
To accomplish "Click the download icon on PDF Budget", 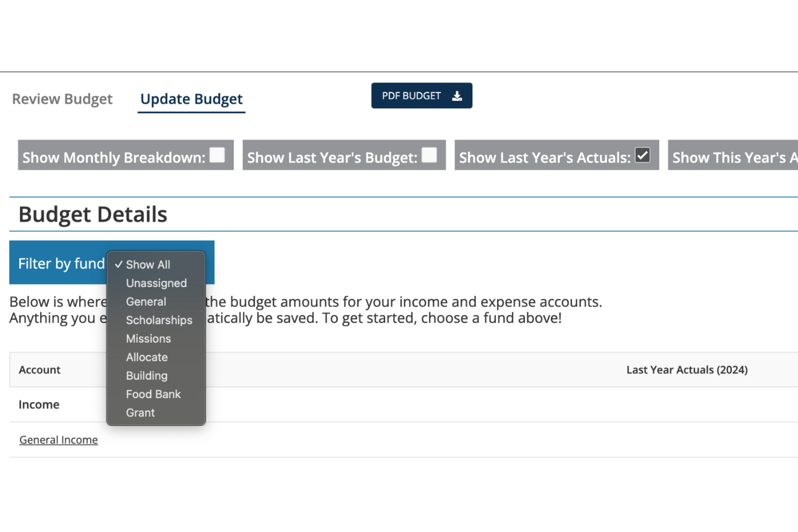I will 457,96.
